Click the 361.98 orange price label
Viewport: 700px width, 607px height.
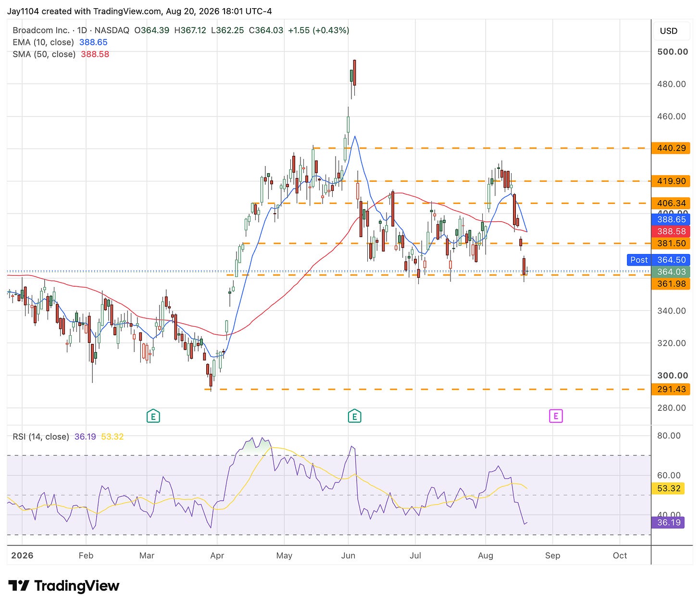[x=671, y=284]
